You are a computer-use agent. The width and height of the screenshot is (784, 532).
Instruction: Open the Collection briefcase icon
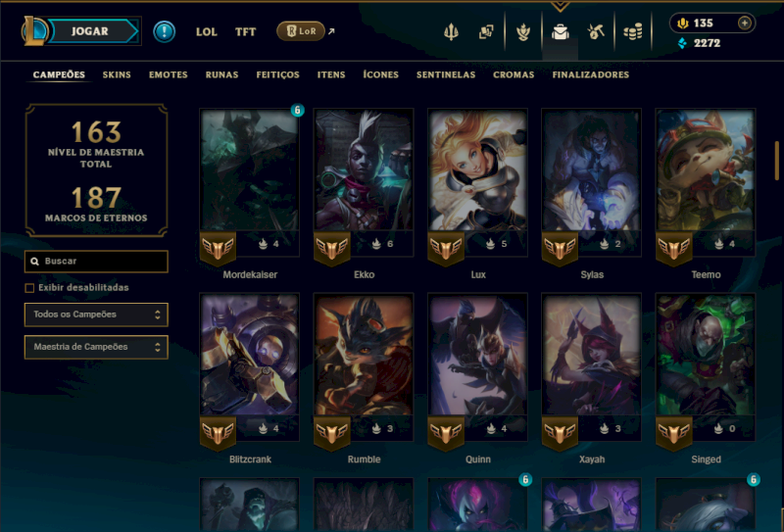coord(560,32)
